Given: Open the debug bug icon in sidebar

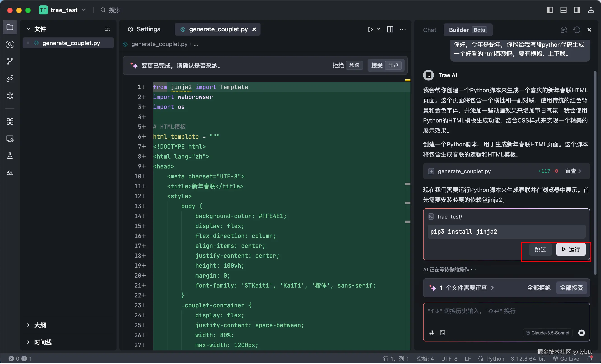Looking at the screenshot, I should 10,95.
